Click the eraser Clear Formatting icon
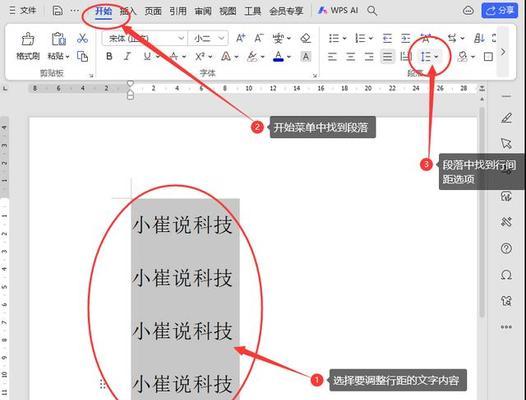This screenshot has height=400, width=526. point(306,38)
